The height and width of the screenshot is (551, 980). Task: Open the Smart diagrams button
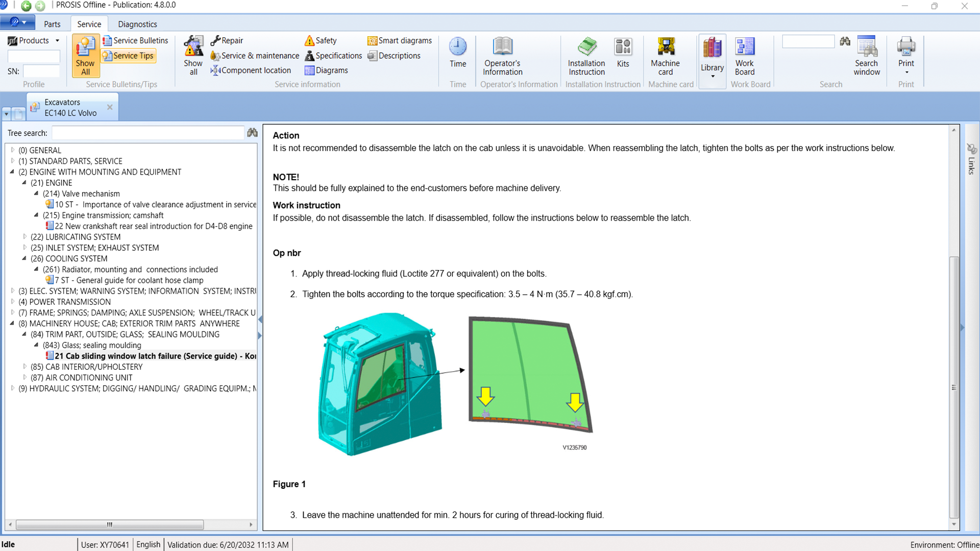click(x=400, y=40)
